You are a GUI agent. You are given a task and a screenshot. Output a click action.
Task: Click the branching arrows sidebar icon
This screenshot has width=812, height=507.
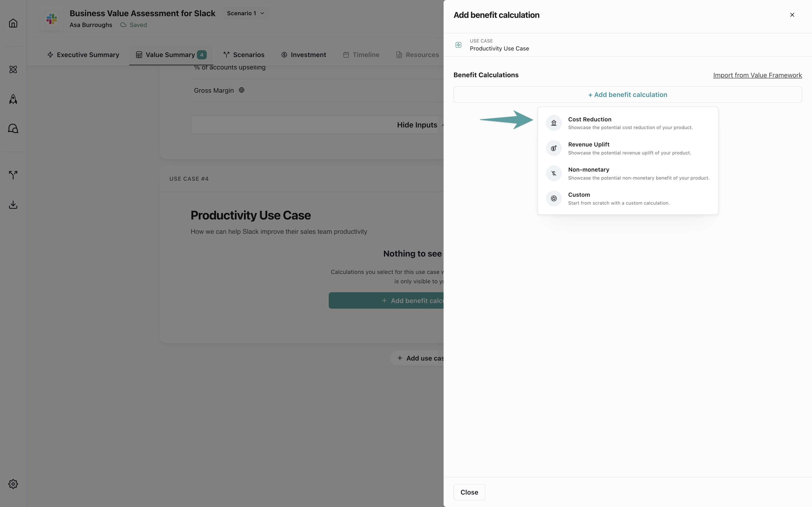coord(13,175)
